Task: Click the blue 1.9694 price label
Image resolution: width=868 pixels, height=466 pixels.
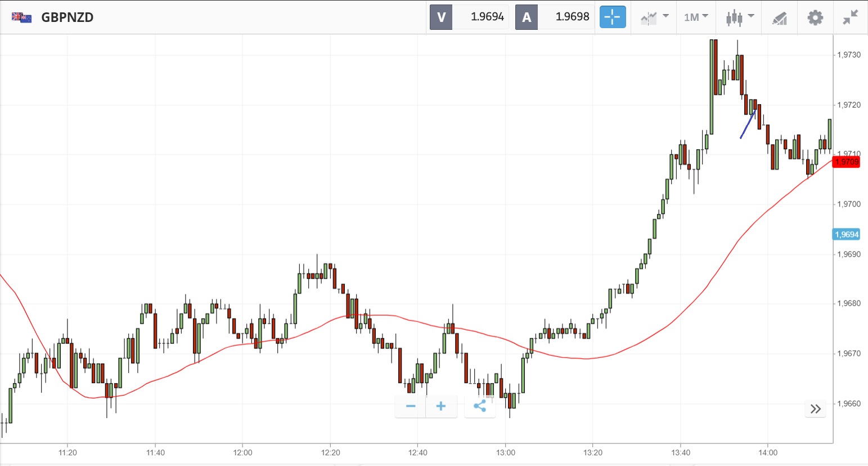Action: pyautogui.click(x=846, y=235)
